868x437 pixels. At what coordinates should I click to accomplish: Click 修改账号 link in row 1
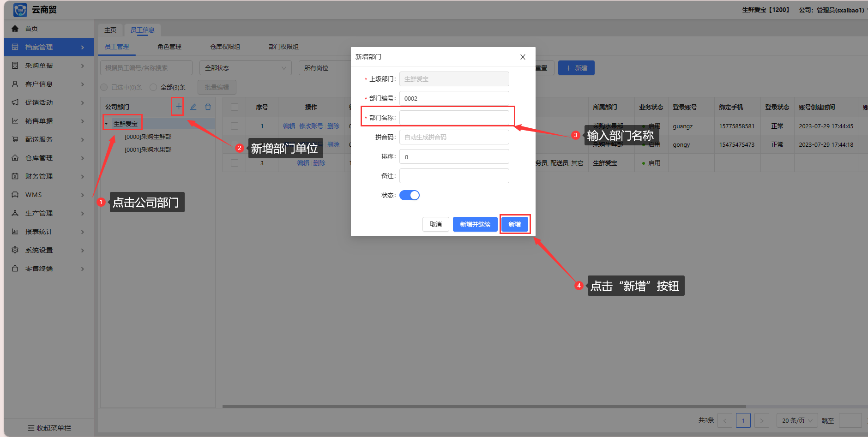click(x=311, y=126)
